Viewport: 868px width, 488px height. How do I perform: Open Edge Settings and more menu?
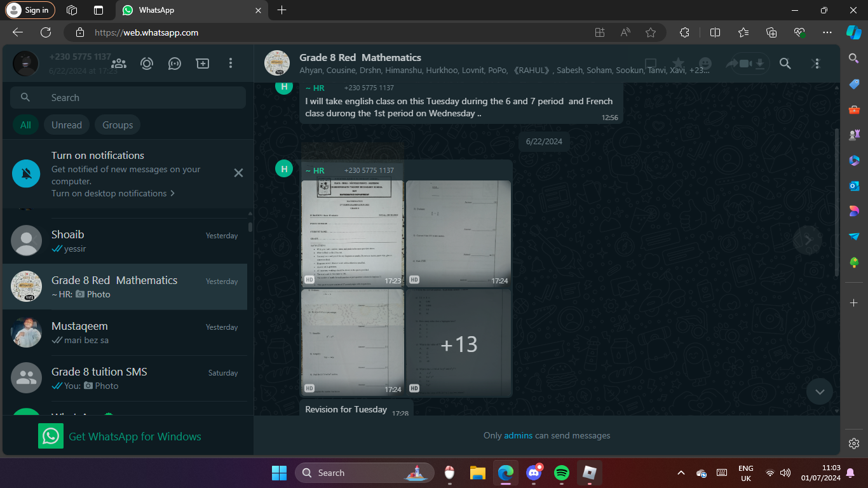click(827, 32)
